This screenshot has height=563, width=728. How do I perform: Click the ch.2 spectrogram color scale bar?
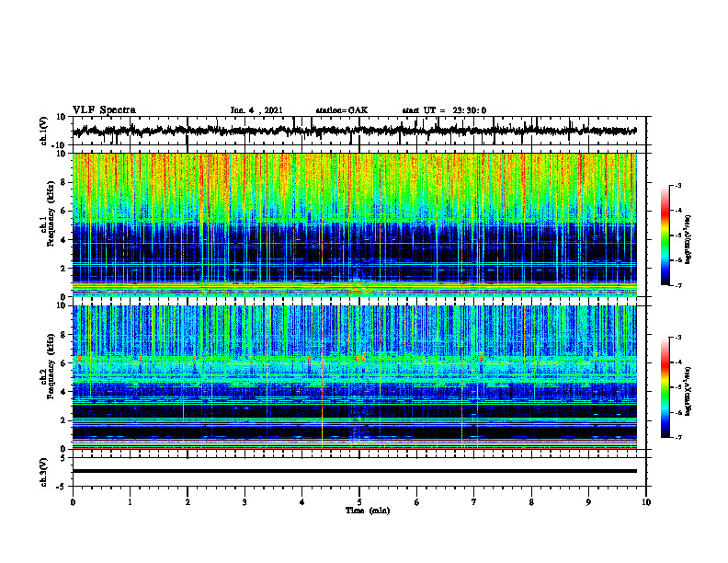(665, 387)
